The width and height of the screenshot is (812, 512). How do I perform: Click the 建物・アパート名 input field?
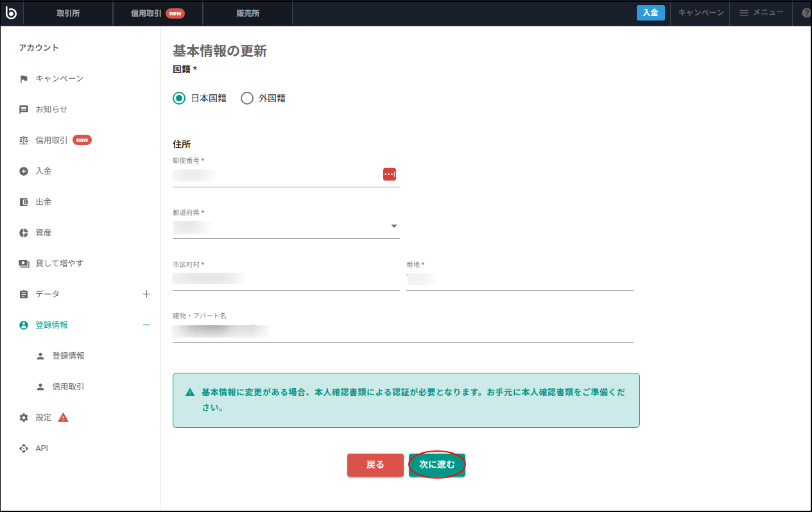tap(403, 331)
